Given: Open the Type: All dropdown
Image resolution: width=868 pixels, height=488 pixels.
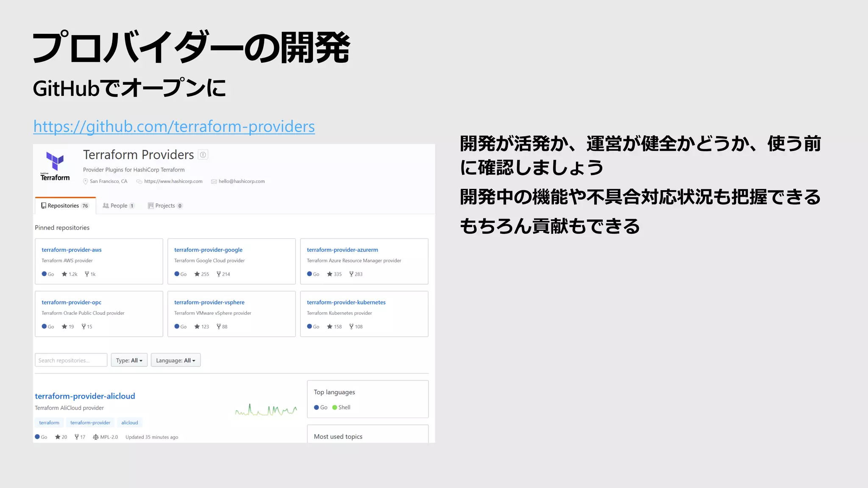Looking at the screenshot, I should 129,360.
